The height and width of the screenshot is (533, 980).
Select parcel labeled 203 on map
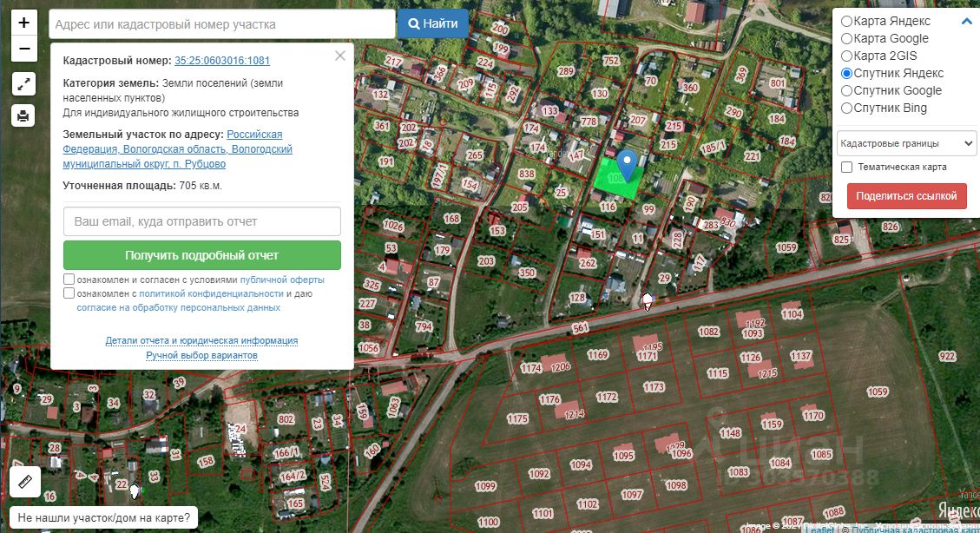pos(486,261)
